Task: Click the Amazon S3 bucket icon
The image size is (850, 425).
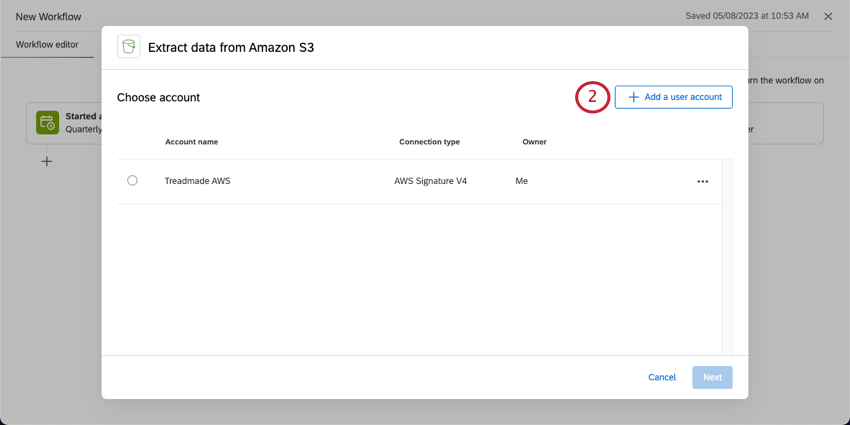Action: coord(128,47)
